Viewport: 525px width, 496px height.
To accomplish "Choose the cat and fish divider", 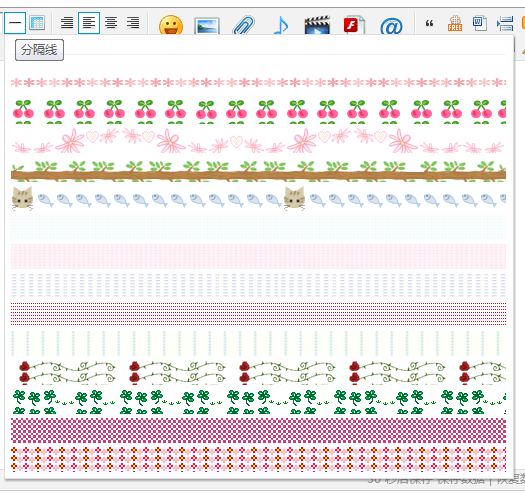I will click(258, 199).
